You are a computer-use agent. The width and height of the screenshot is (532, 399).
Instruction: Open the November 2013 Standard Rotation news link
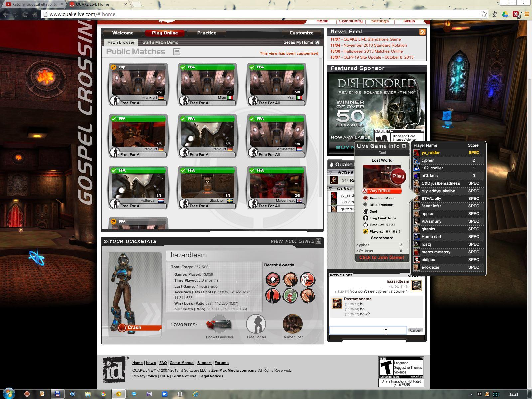375,45
